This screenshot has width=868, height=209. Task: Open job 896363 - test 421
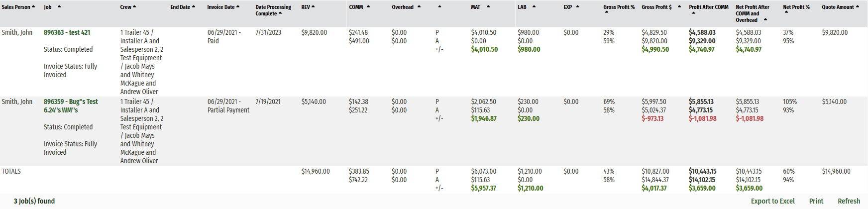(67, 32)
